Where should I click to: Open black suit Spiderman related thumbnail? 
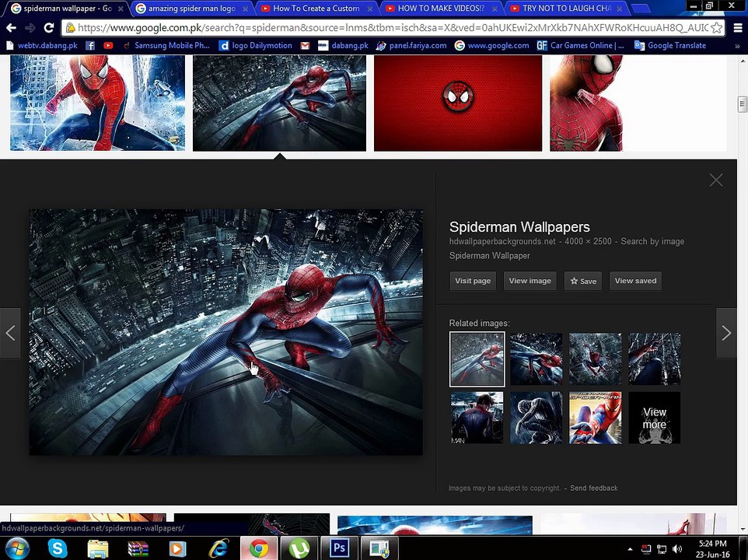click(x=536, y=418)
